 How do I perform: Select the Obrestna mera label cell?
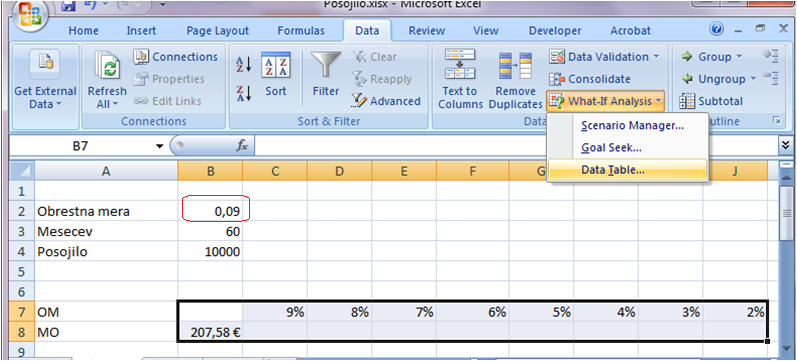[x=105, y=211]
